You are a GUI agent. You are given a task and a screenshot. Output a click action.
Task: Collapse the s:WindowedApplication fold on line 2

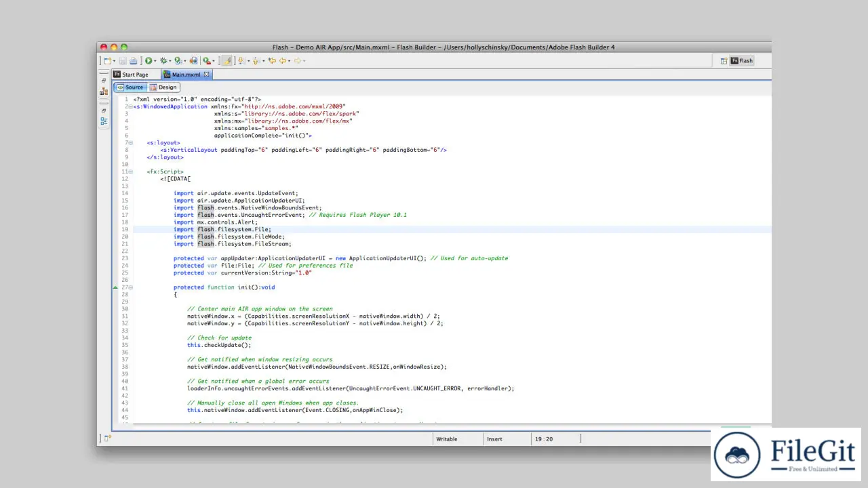[x=130, y=106]
